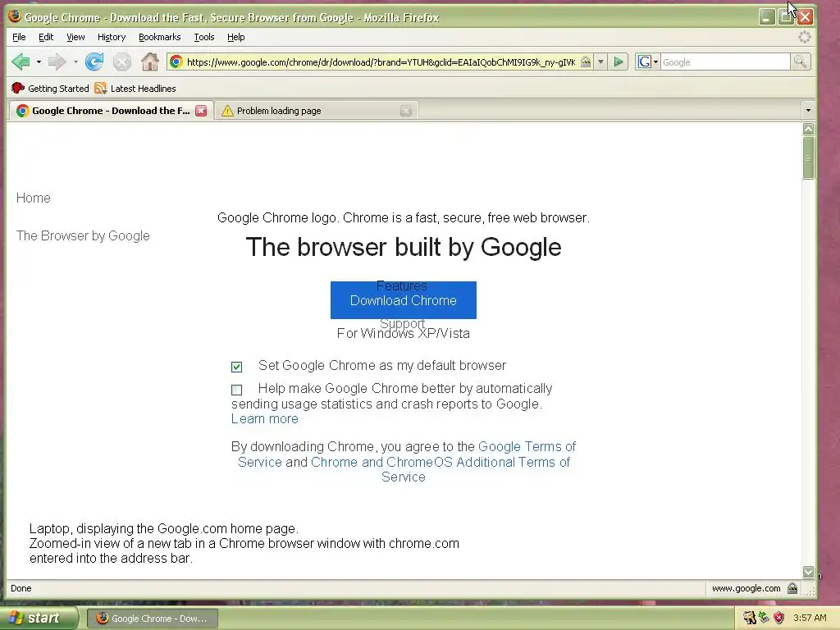Open the search engine chooser dropdown

click(x=648, y=62)
